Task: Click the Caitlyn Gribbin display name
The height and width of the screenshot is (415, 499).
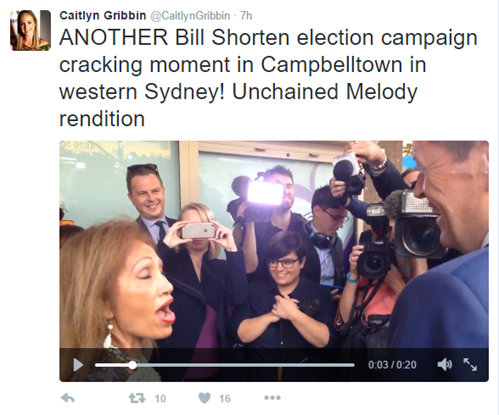Action: point(103,15)
